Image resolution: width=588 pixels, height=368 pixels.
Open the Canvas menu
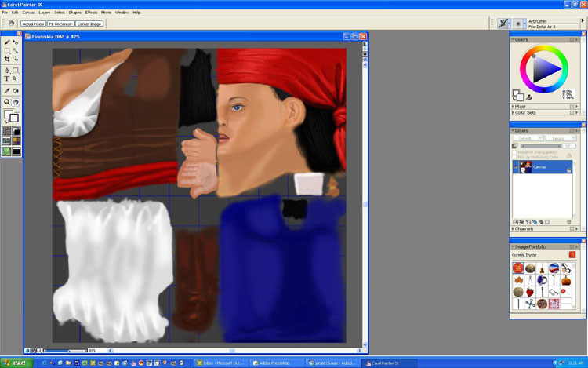28,13
